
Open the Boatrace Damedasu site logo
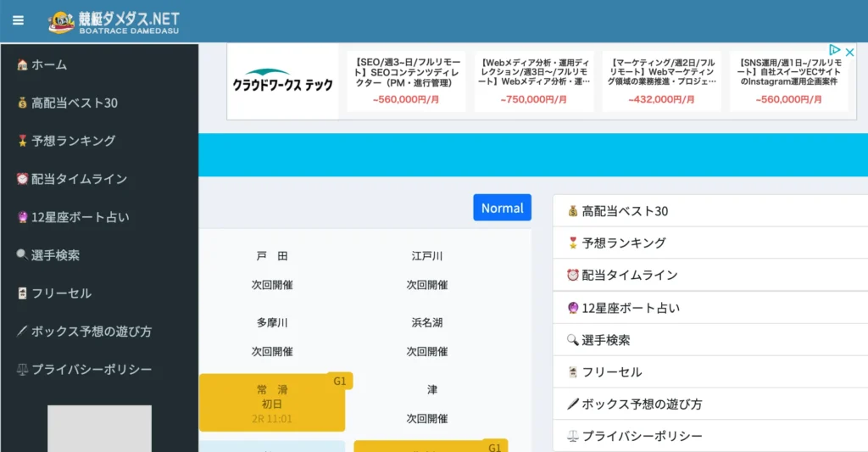(x=114, y=23)
